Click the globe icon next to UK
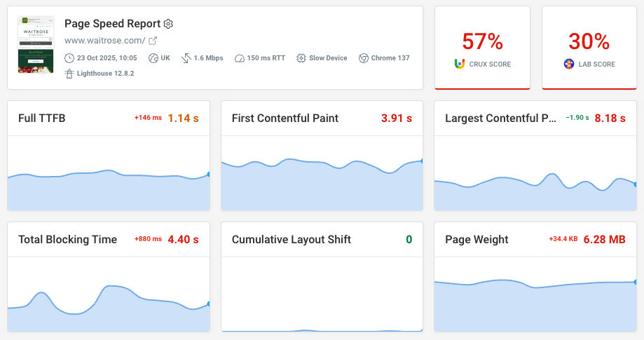Image resolution: width=644 pixels, height=340 pixels. (153, 58)
